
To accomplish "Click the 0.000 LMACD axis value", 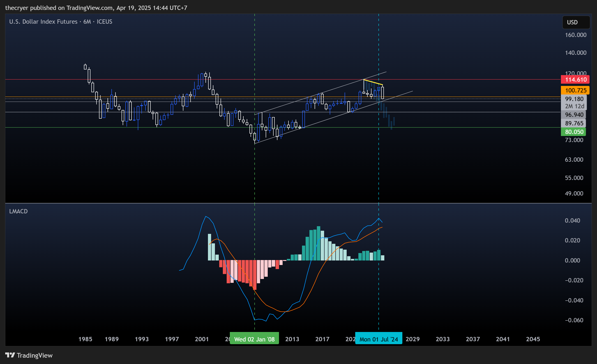I will (x=572, y=260).
